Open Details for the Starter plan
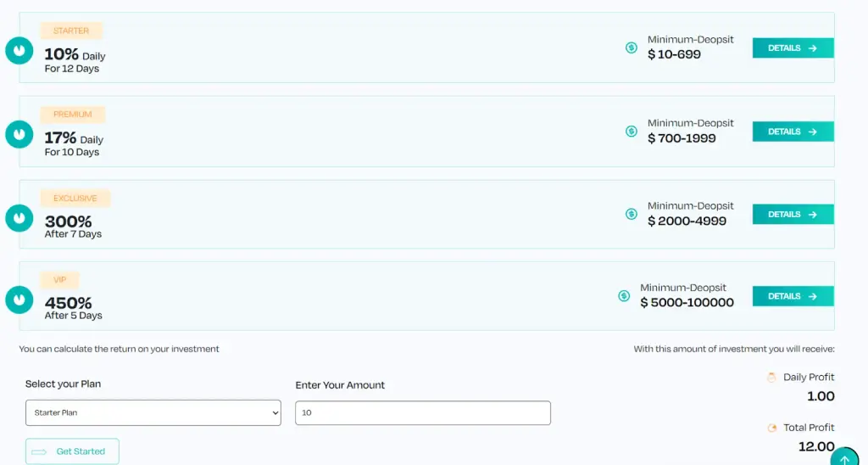This screenshot has width=868, height=465. tap(793, 48)
